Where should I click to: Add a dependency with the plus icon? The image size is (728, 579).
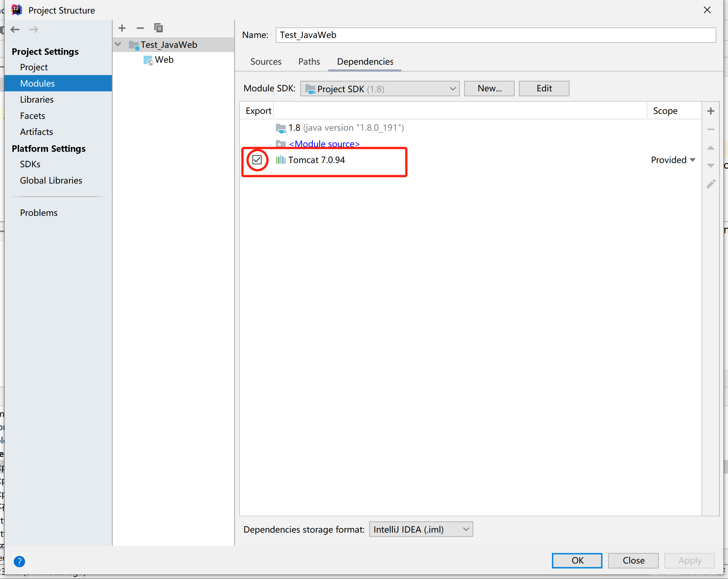click(711, 111)
